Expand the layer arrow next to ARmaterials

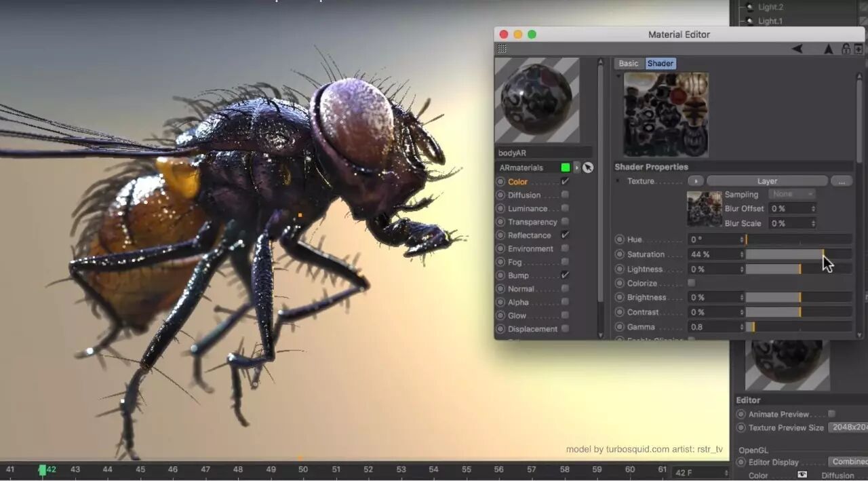[576, 168]
